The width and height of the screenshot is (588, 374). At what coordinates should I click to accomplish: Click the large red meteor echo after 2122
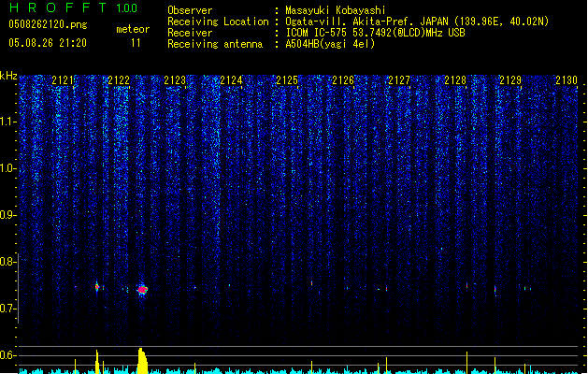pyautogui.click(x=142, y=289)
